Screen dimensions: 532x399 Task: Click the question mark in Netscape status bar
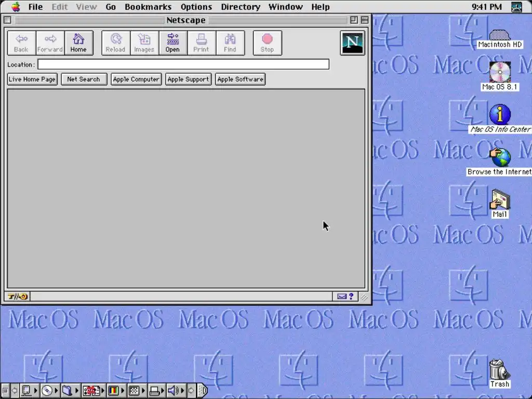click(352, 297)
